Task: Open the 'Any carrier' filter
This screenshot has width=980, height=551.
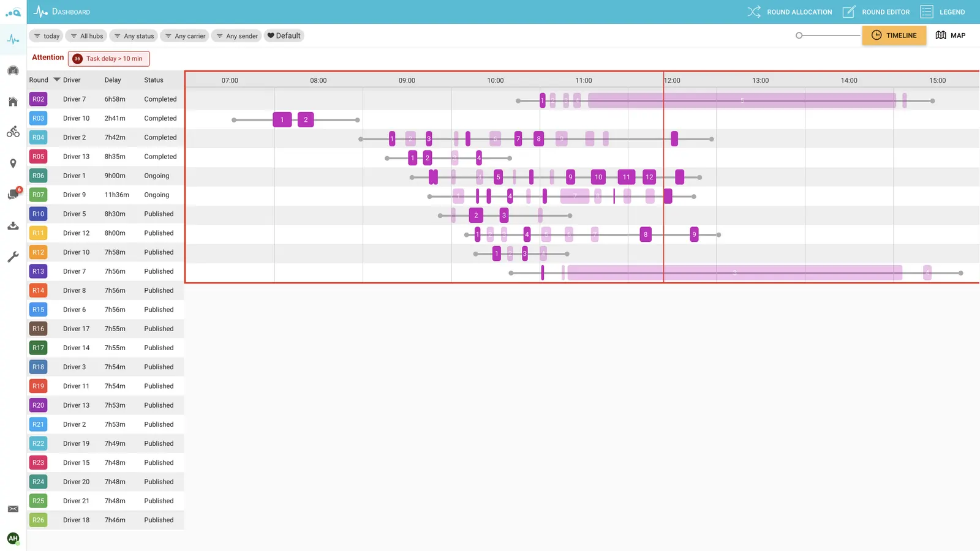Action: click(185, 36)
